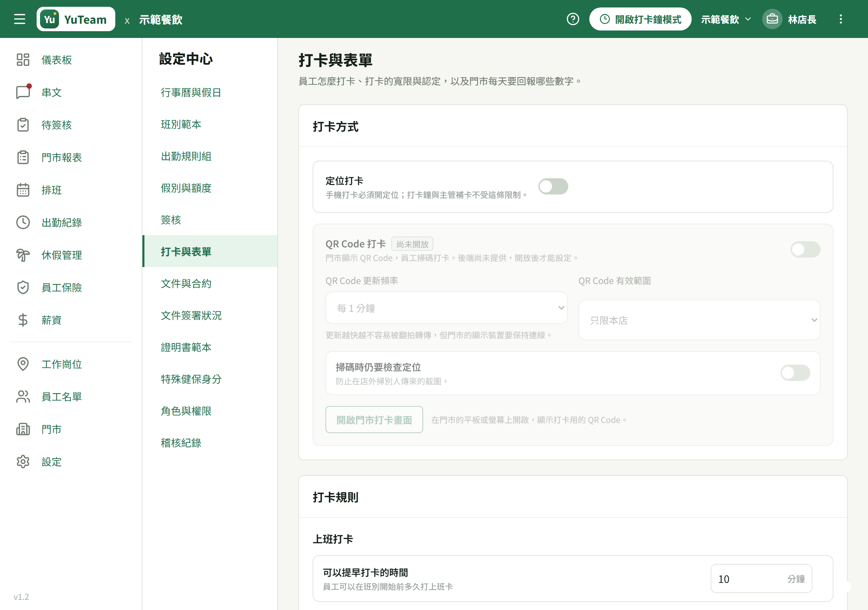Click the 上班打卡 subheading
The width and height of the screenshot is (868, 610).
[333, 538]
